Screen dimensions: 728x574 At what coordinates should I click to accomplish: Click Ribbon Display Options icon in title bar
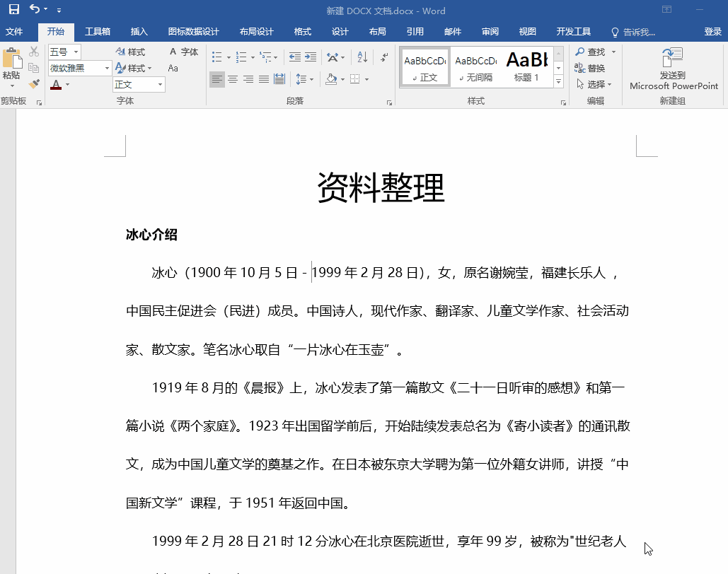(x=666, y=9)
